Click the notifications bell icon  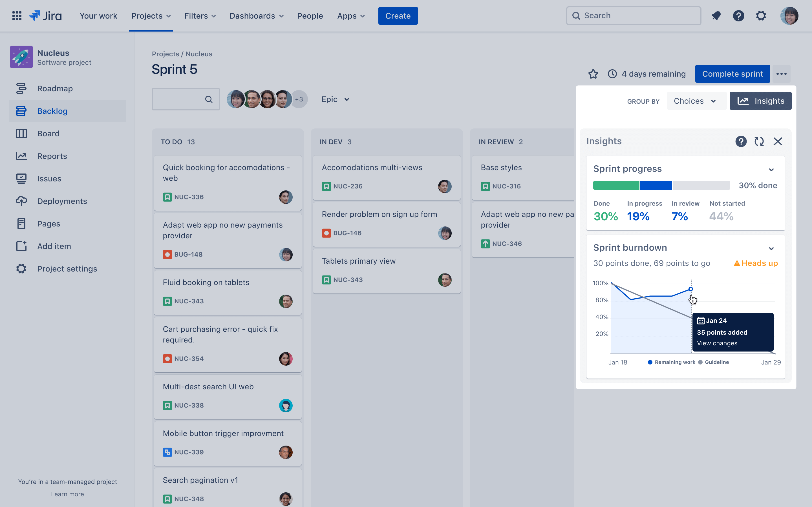[x=716, y=16]
